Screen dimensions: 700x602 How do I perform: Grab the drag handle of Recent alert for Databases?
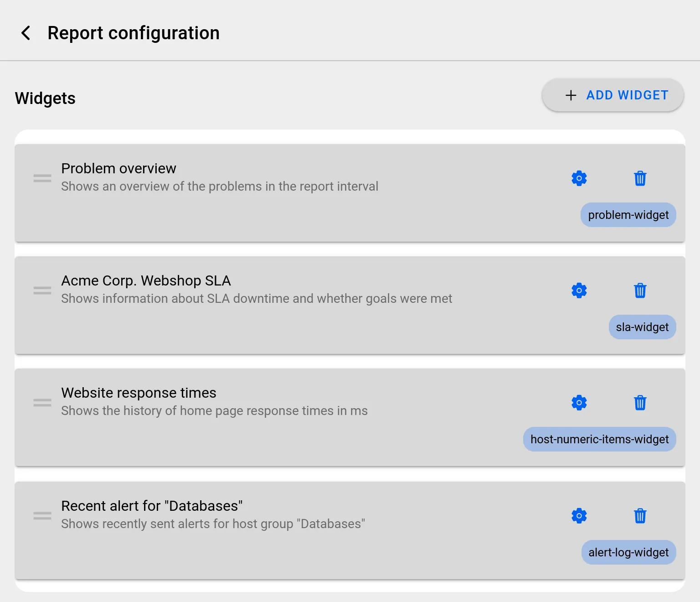pos(42,516)
